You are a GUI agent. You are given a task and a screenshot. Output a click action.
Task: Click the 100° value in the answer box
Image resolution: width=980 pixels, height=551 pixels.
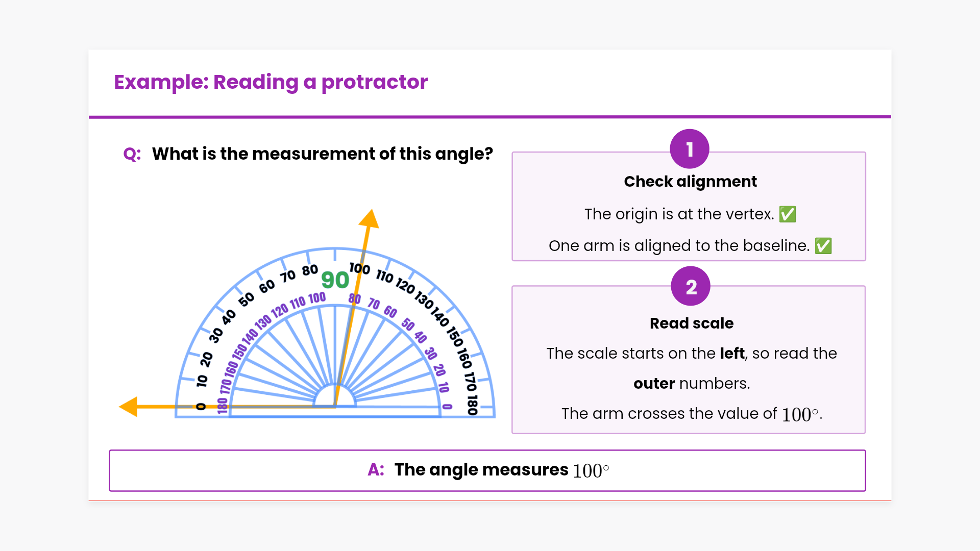(x=591, y=470)
